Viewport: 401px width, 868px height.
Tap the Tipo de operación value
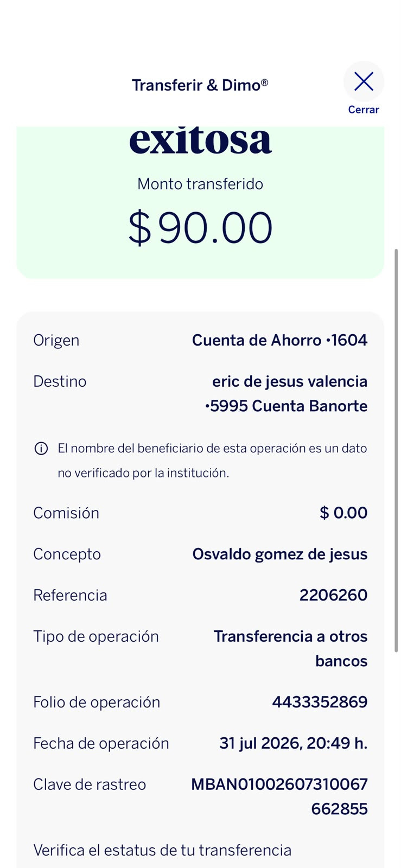290,648
